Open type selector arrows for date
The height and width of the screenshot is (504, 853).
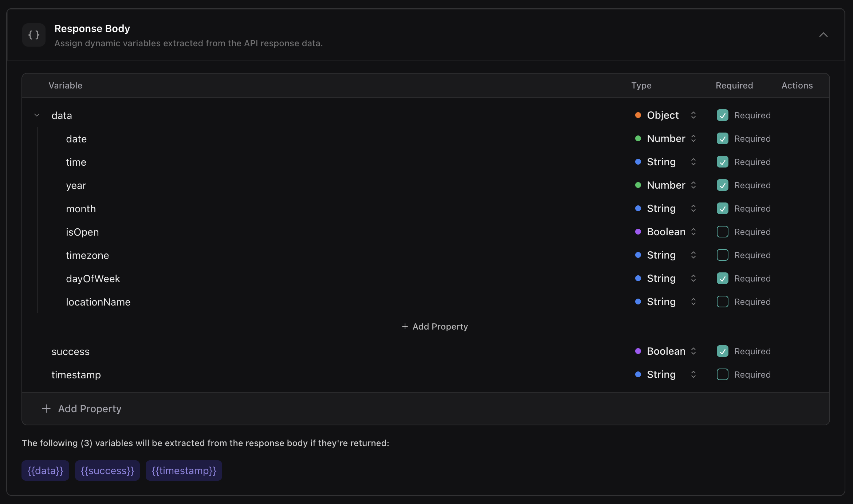point(693,139)
